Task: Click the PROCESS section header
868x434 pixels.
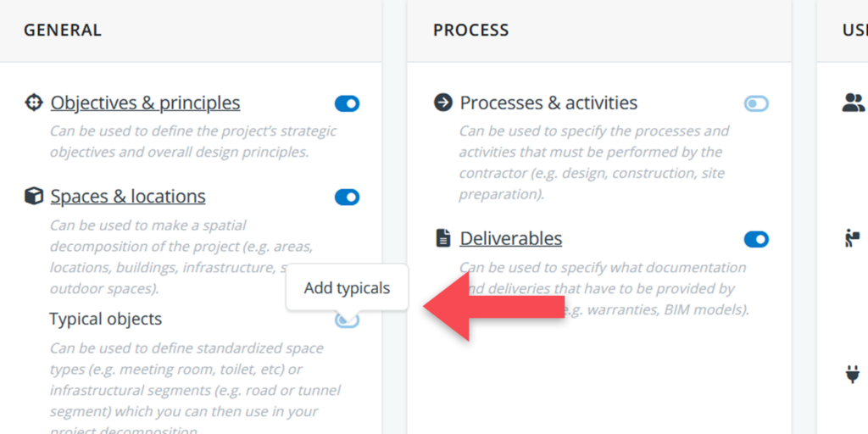Action: pos(471,31)
